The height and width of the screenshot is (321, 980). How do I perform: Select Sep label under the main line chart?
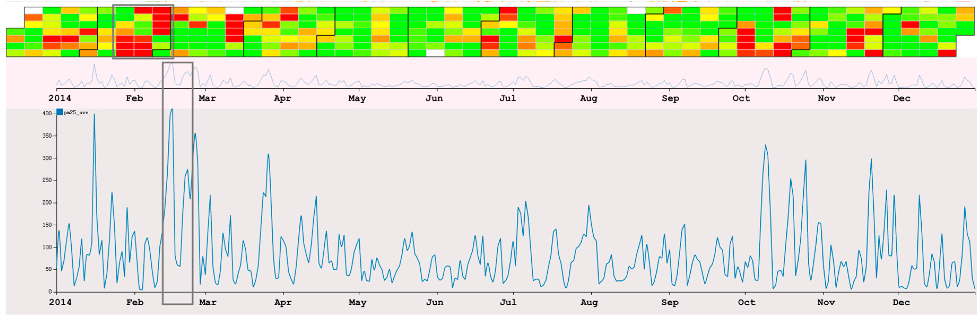[670, 303]
